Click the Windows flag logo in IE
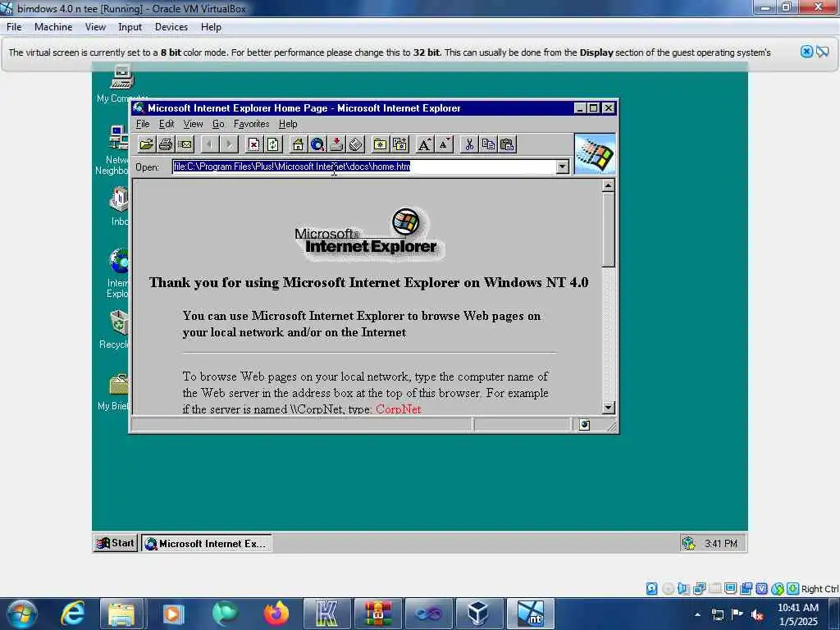 [x=595, y=154]
